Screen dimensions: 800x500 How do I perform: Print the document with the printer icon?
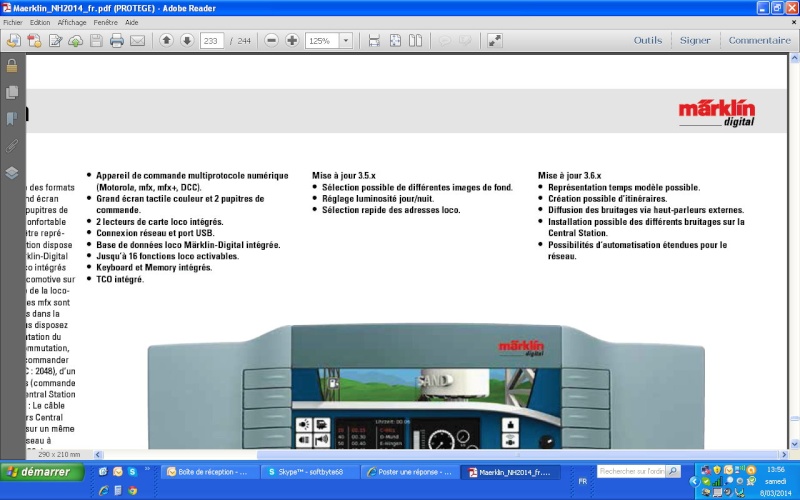(x=116, y=40)
